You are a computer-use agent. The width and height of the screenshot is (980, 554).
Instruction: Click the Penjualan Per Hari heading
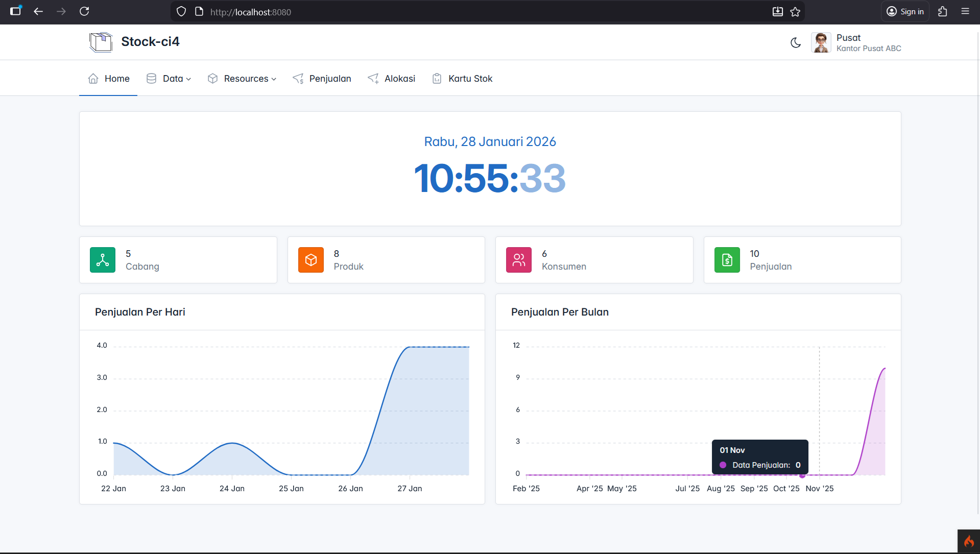click(x=140, y=312)
